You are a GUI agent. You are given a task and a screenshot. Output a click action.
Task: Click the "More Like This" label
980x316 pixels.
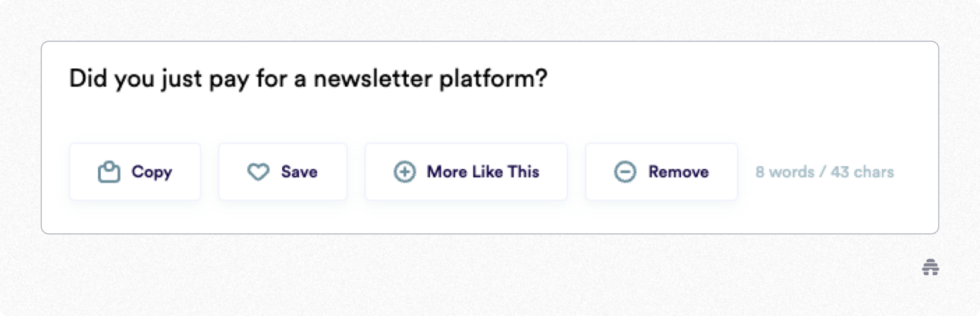tap(482, 172)
